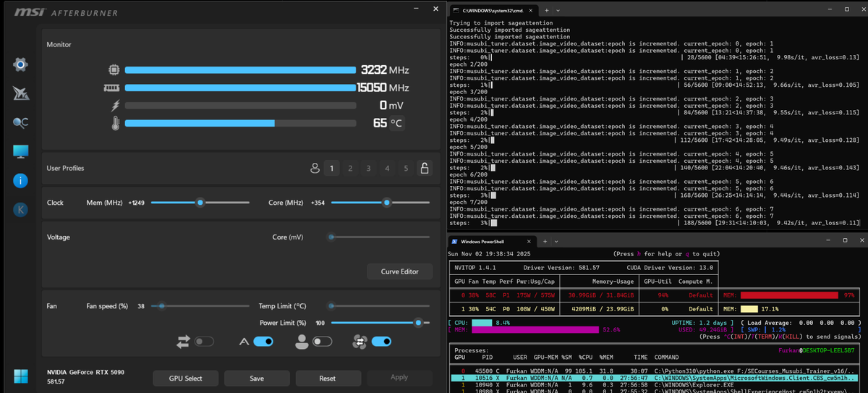This screenshot has width=868, height=393.
Task: Add a new tab in cmd window
Action: tap(546, 10)
